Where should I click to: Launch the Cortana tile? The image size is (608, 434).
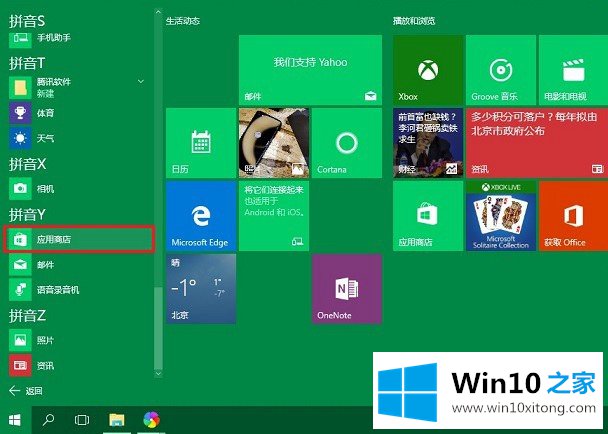[347, 143]
